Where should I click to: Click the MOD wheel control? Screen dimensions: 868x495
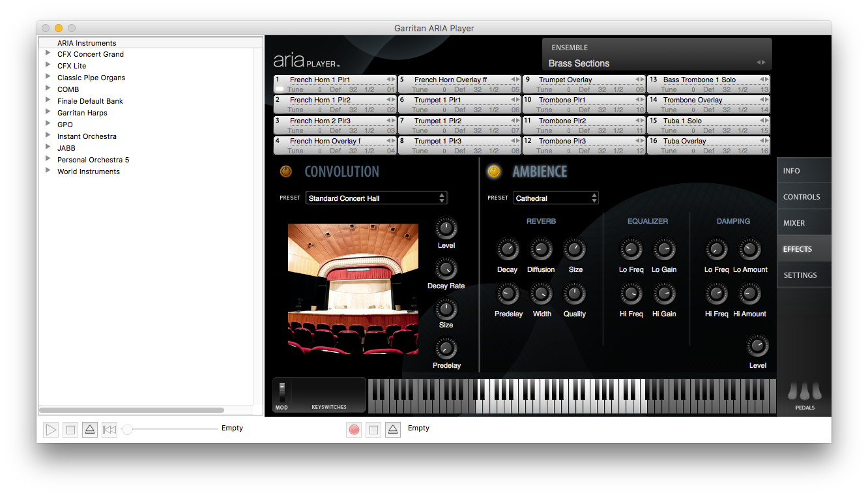pos(282,393)
